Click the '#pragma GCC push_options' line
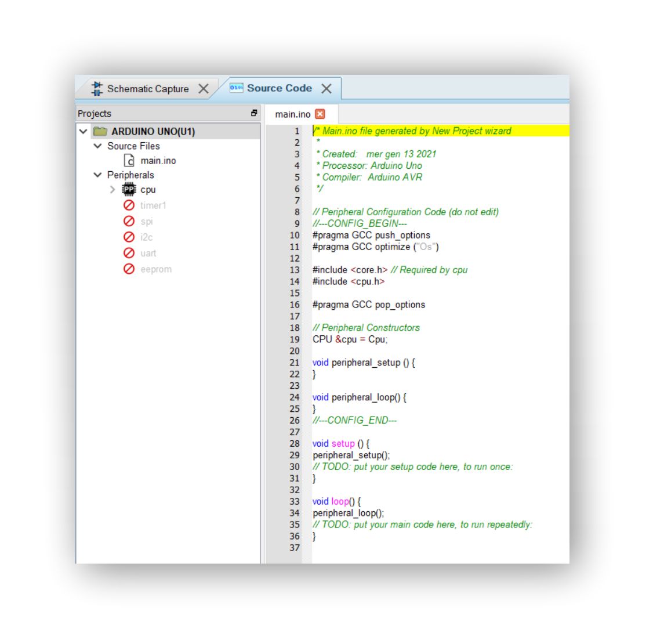The image size is (653, 644). pos(372,236)
